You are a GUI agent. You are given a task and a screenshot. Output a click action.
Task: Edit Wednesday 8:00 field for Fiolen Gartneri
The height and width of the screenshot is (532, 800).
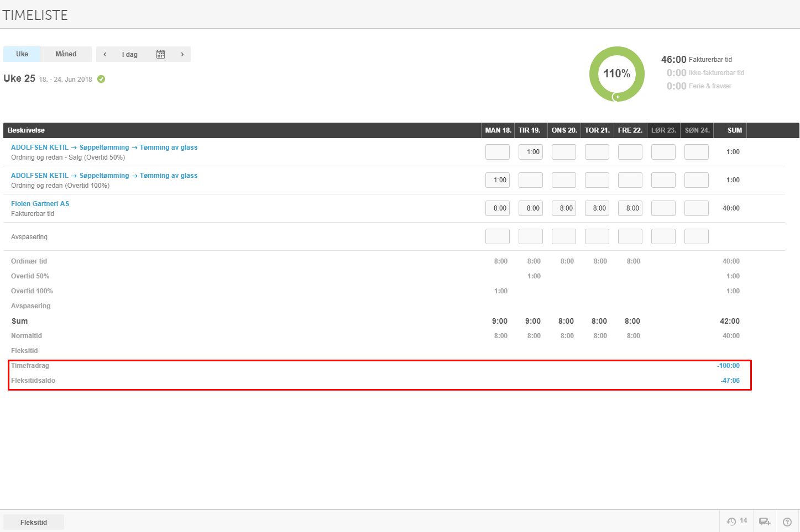click(564, 208)
